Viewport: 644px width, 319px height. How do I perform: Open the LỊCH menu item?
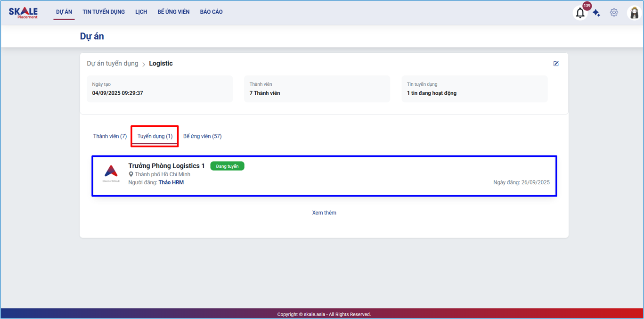(x=141, y=12)
